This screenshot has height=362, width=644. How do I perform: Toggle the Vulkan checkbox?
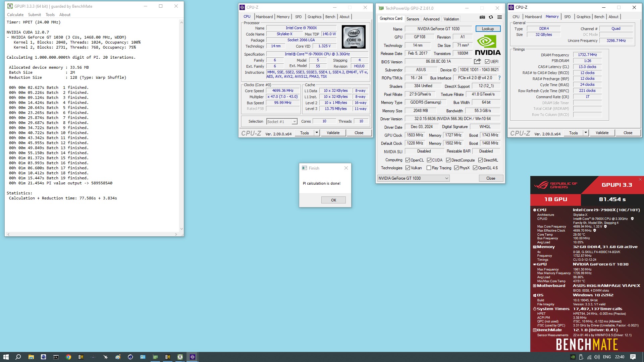(x=408, y=168)
